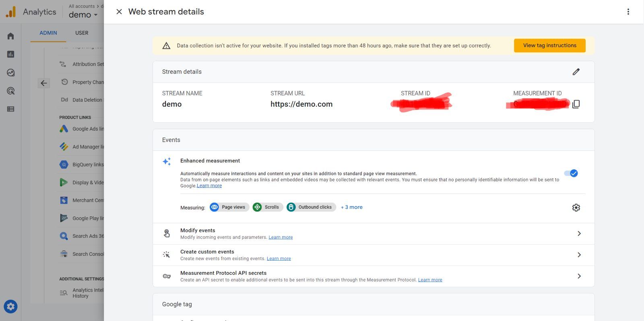Viewport: 644px width, 321px height.
Task: Click the Enhanced measurement sparkle icon
Action: coord(167,161)
